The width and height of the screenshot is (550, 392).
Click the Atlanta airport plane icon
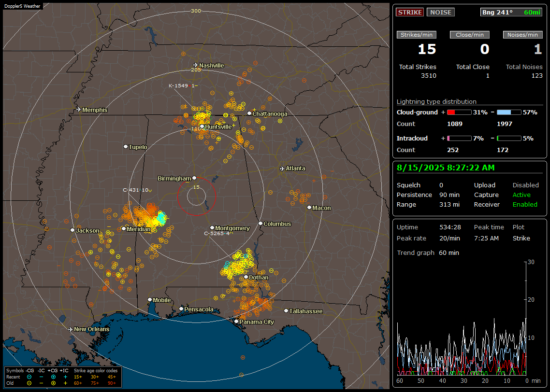tap(282, 168)
